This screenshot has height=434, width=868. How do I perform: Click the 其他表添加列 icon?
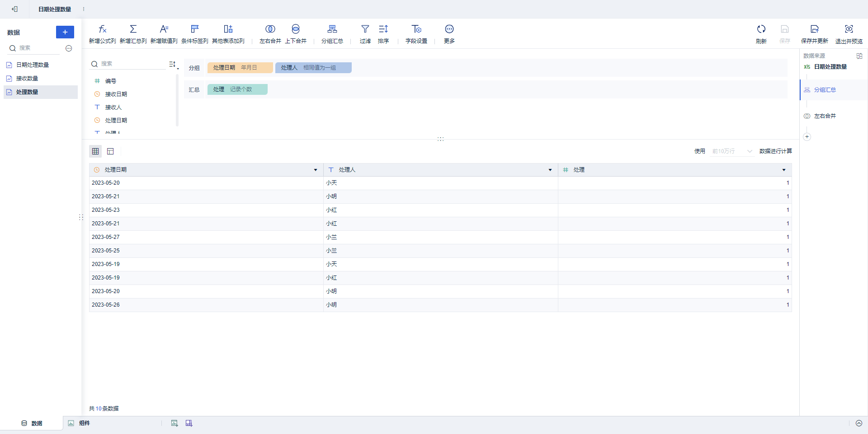tap(228, 29)
